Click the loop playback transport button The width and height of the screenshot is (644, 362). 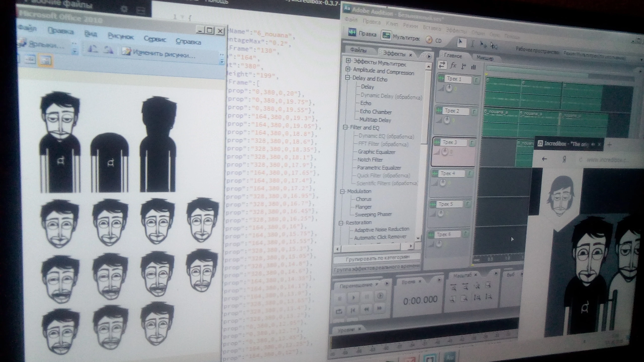pyautogui.click(x=339, y=311)
